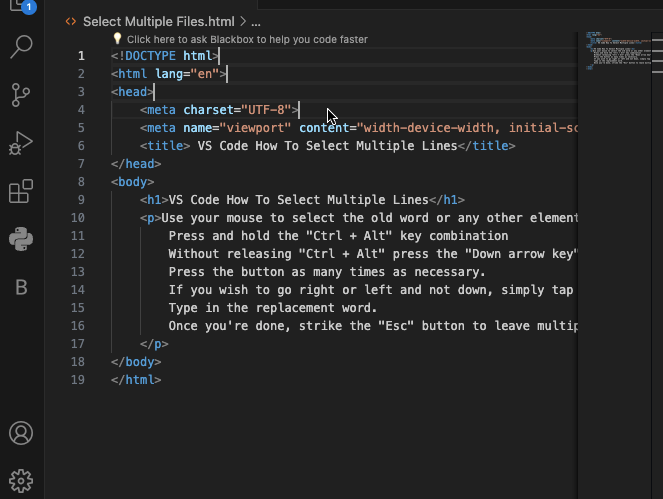Click the lightbulb Blackbox hint icon
Image resolution: width=663 pixels, height=499 pixels.
tap(117, 39)
